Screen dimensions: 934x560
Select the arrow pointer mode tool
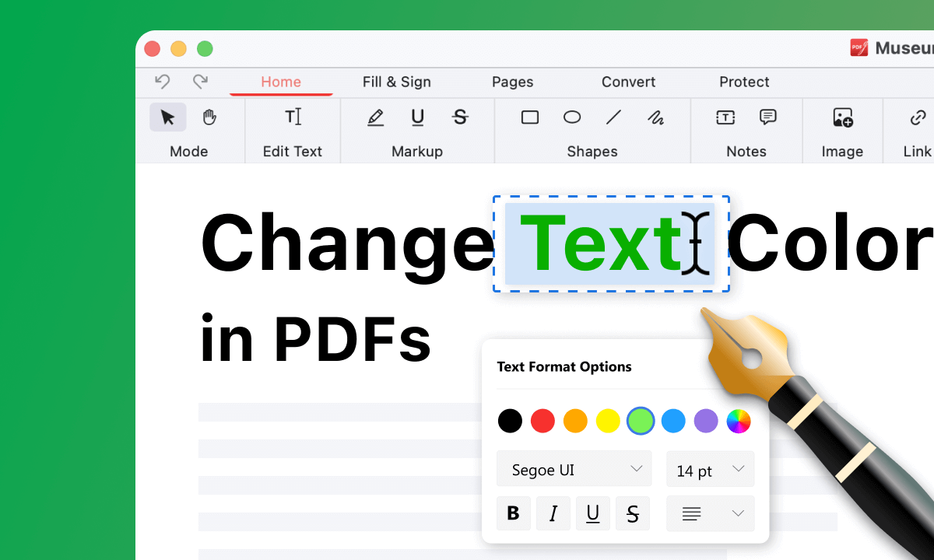(167, 117)
